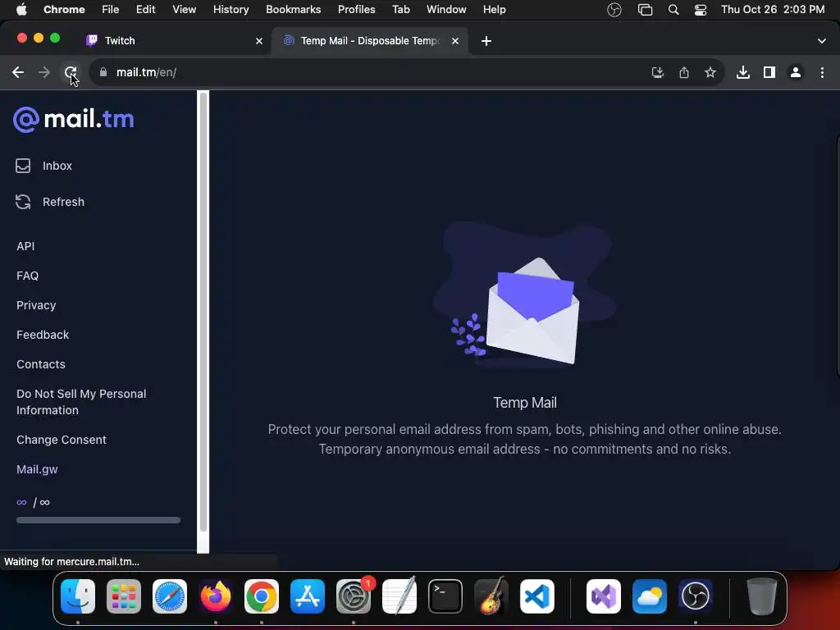Open the Chrome application menu

pos(64,10)
